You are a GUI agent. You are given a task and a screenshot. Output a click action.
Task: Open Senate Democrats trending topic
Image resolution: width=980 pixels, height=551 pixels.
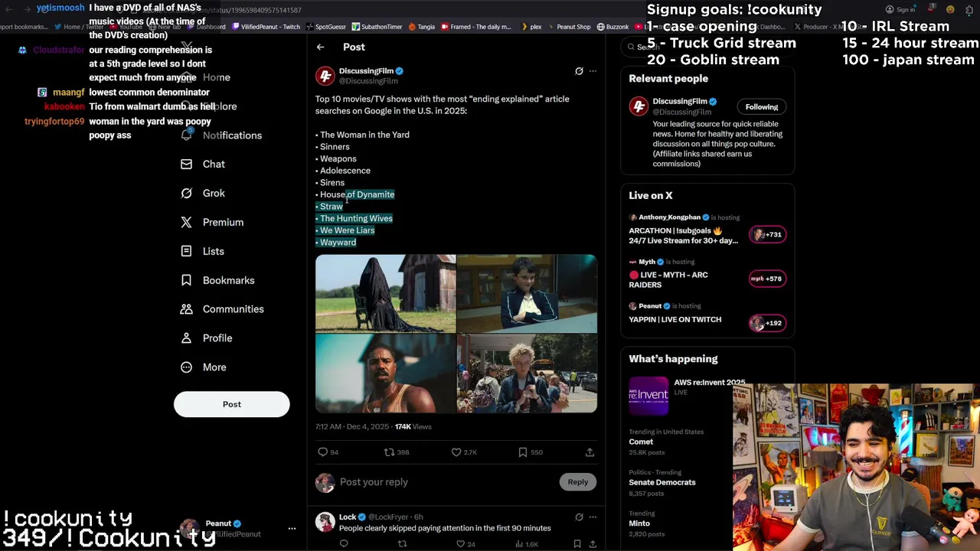[x=662, y=482]
